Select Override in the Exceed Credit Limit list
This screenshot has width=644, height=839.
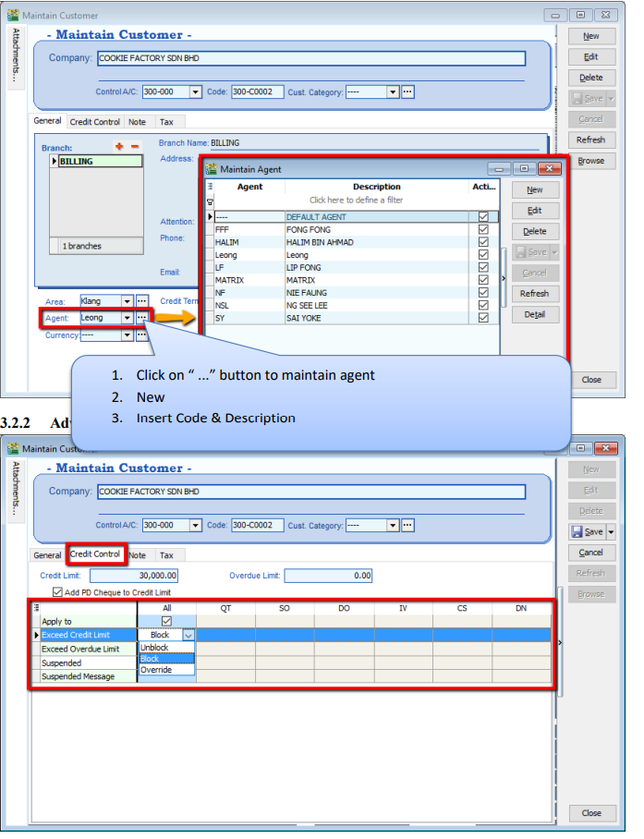[x=155, y=670]
